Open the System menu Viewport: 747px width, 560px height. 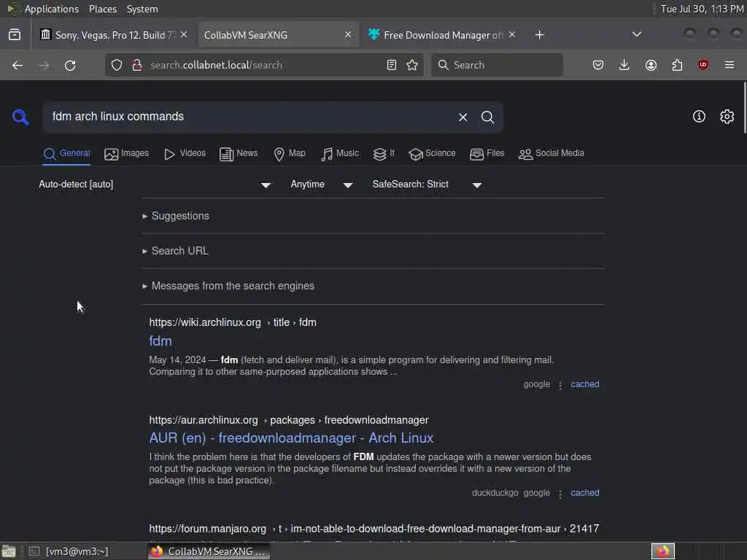142,9
